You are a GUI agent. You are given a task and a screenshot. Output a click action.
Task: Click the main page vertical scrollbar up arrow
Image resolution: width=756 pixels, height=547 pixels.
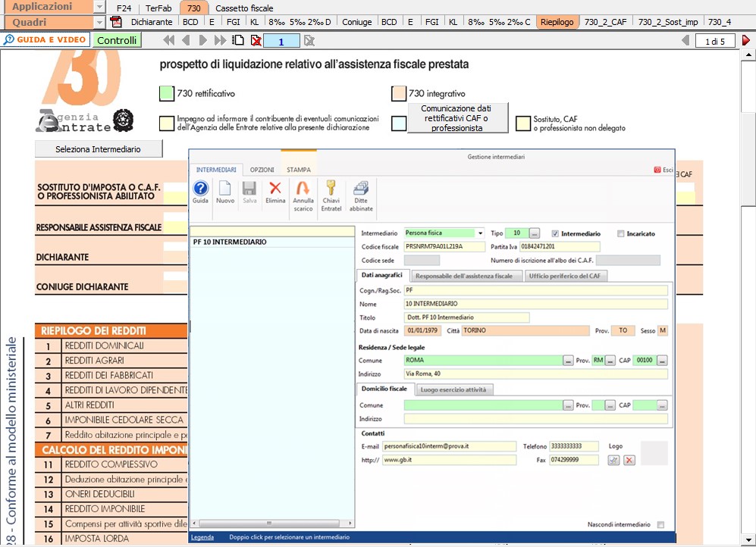[x=748, y=54]
